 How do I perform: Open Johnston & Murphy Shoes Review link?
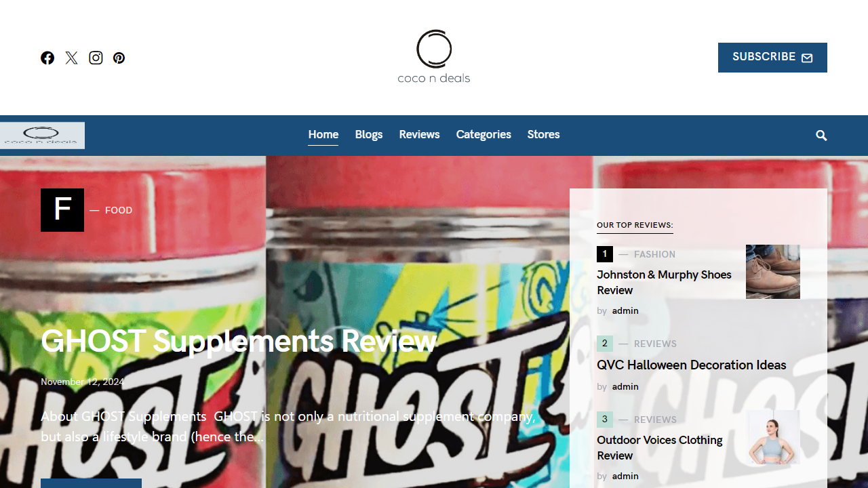[664, 282]
